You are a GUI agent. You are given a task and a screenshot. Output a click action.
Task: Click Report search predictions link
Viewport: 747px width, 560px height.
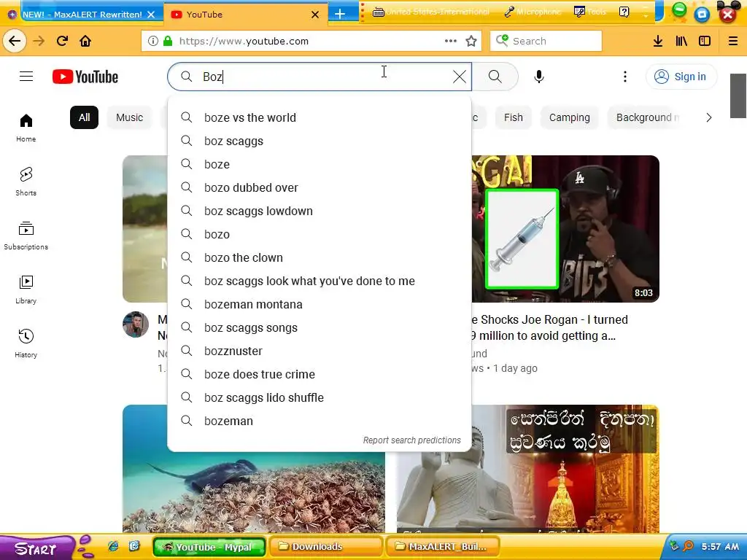411,440
